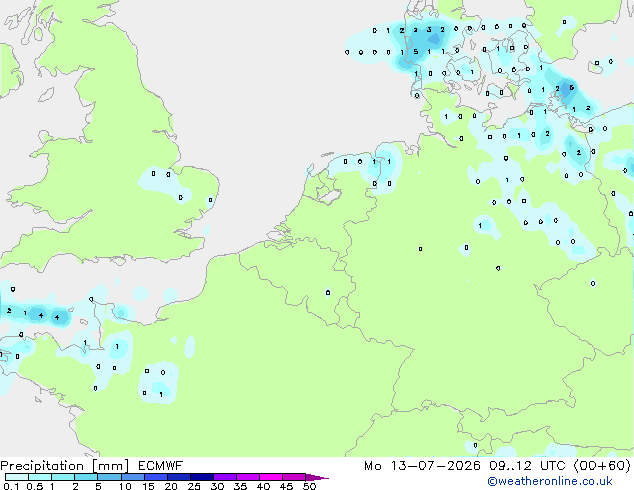Click the legend value "20"
634x490 pixels.
tap(171, 486)
